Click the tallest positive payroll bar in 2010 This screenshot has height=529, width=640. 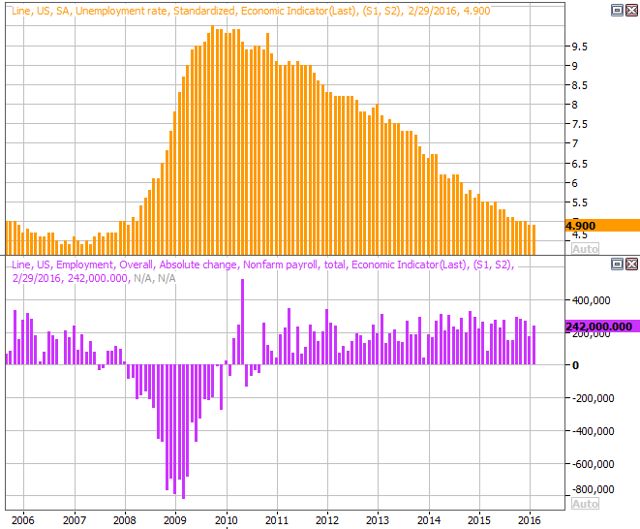(242, 322)
